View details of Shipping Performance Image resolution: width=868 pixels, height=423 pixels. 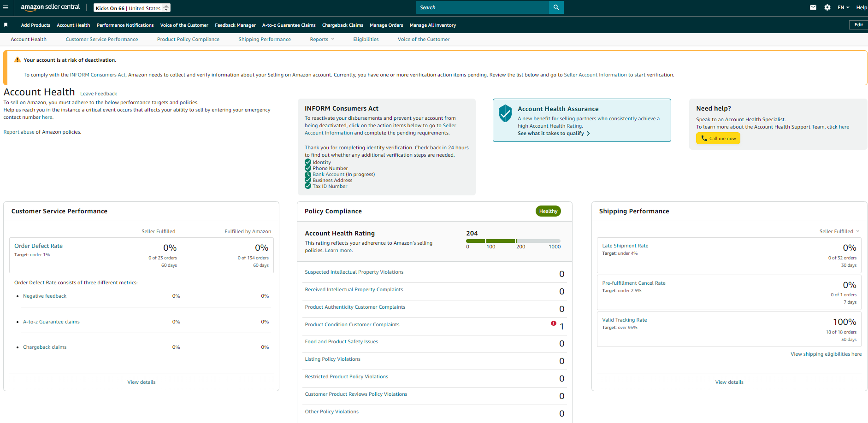[x=729, y=382]
